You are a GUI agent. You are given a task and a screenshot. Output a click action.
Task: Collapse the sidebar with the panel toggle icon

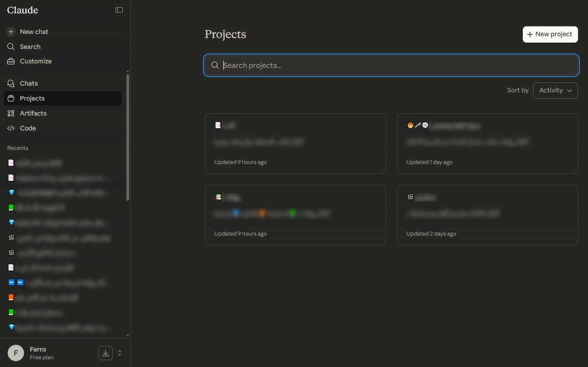tap(119, 10)
